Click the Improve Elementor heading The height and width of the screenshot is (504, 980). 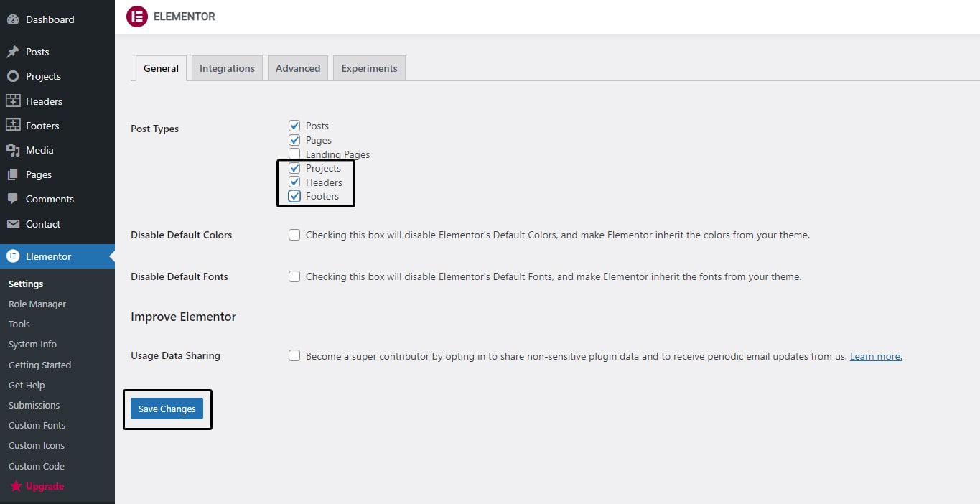tap(183, 317)
